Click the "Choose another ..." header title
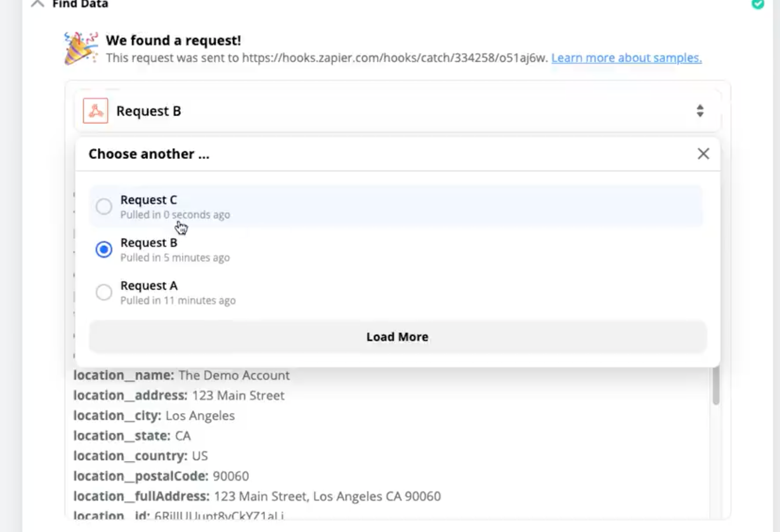Screen dimensions: 780x532 (x=149, y=154)
